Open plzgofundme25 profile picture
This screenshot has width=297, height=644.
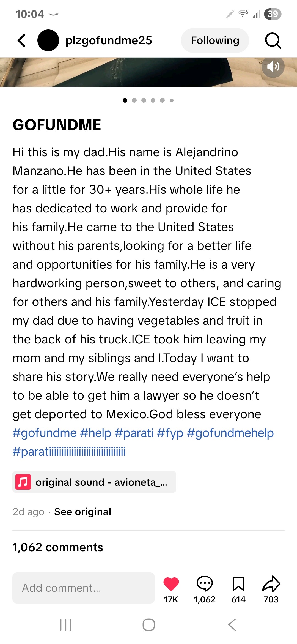48,40
